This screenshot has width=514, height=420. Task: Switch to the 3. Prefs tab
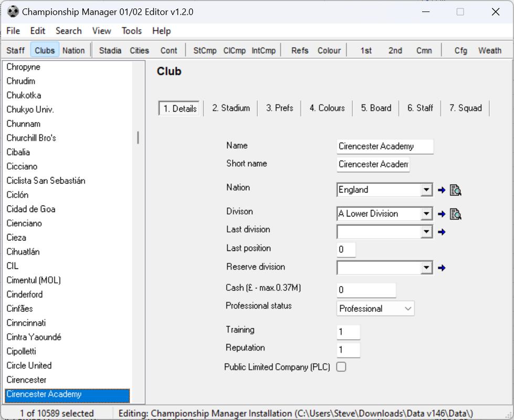[279, 108]
